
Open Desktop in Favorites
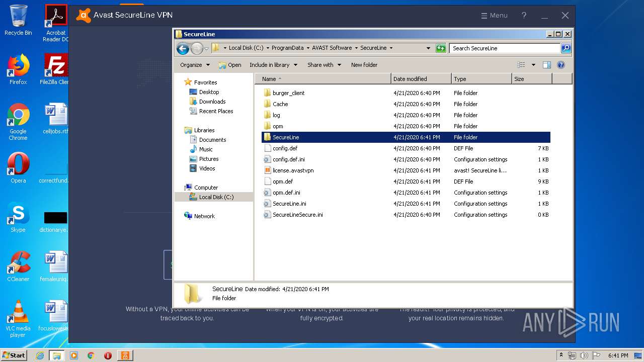tap(209, 92)
